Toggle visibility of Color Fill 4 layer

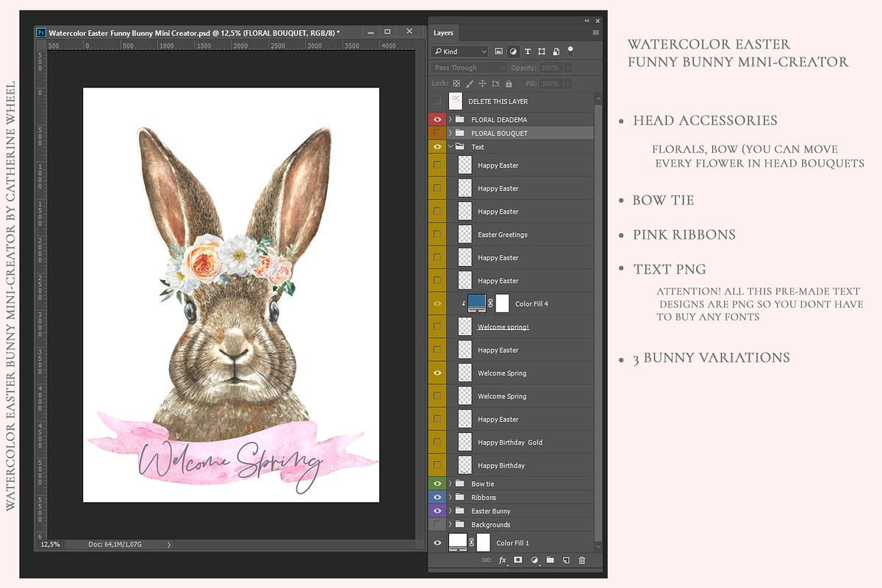[437, 304]
